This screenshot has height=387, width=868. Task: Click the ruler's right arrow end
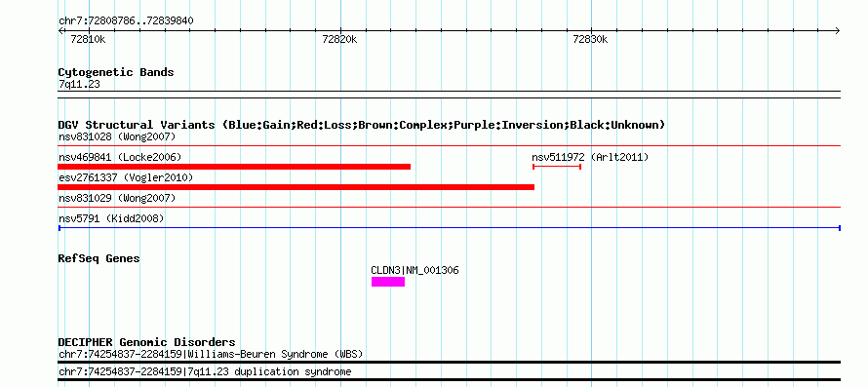837,30
